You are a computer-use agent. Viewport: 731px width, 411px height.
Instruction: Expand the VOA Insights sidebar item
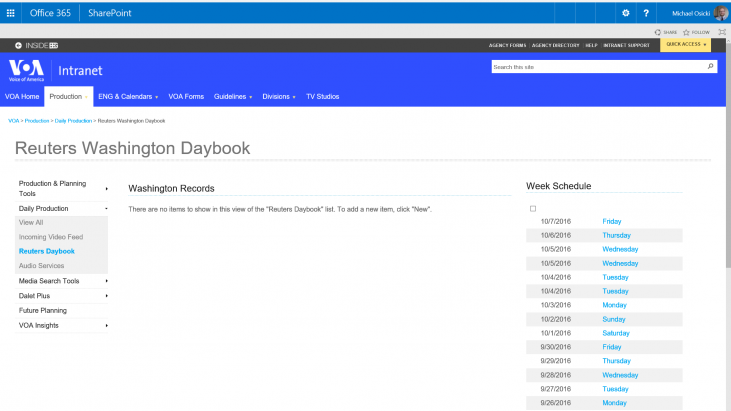[x=62, y=325]
